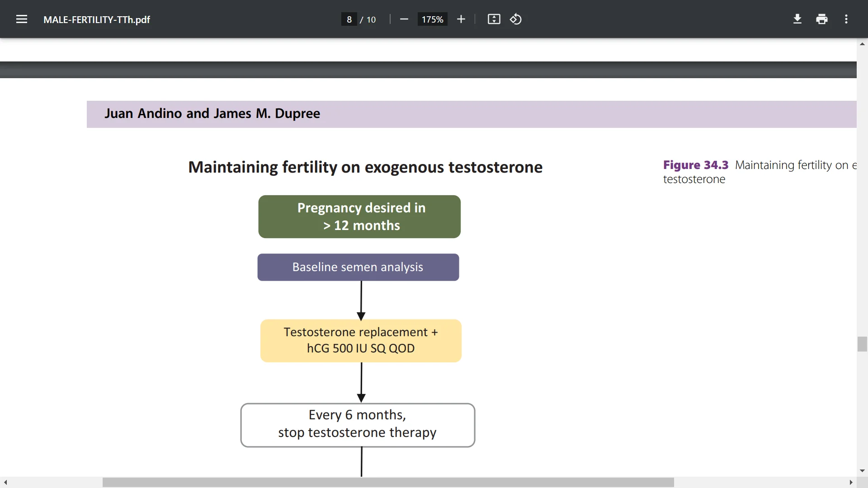This screenshot has width=868, height=488.
Task: Click the Baseline semen analysis box
Action: pos(358,267)
